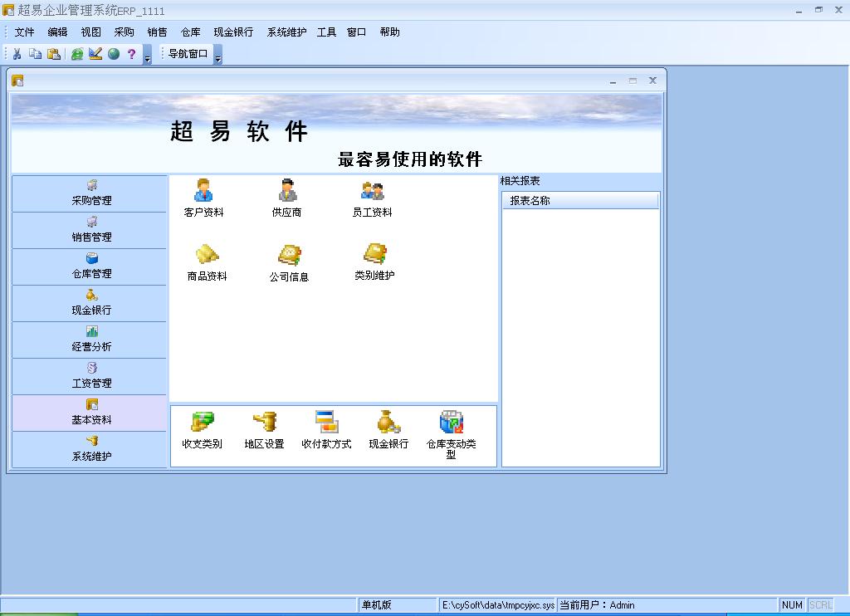This screenshot has height=616, width=850.
Task: Open the 收支类别 income-expense category icon
Action: click(203, 430)
